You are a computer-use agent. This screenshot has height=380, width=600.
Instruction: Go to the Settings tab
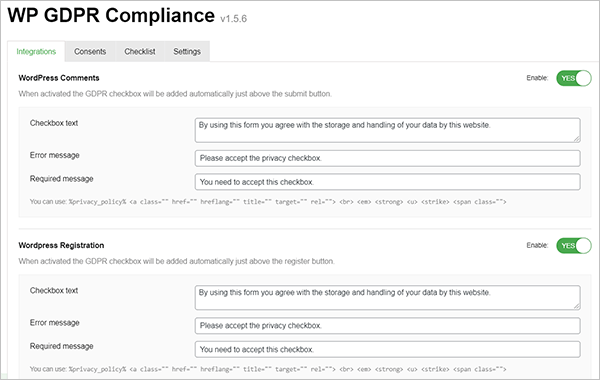pyautogui.click(x=187, y=51)
